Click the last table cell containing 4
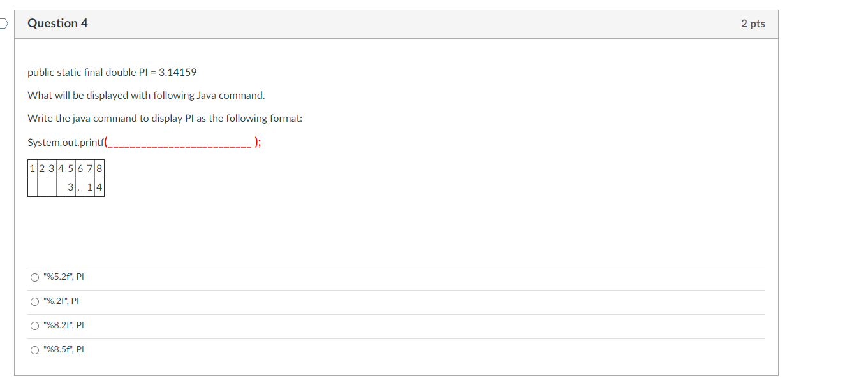Viewport: 868px width, 383px height. pyautogui.click(x=99, y=187)
